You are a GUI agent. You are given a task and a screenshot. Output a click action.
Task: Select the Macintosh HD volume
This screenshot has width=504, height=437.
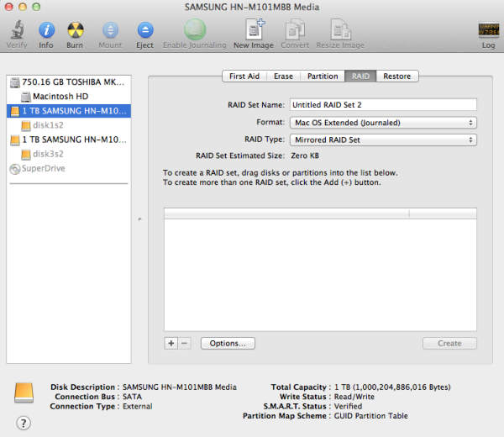69,97
